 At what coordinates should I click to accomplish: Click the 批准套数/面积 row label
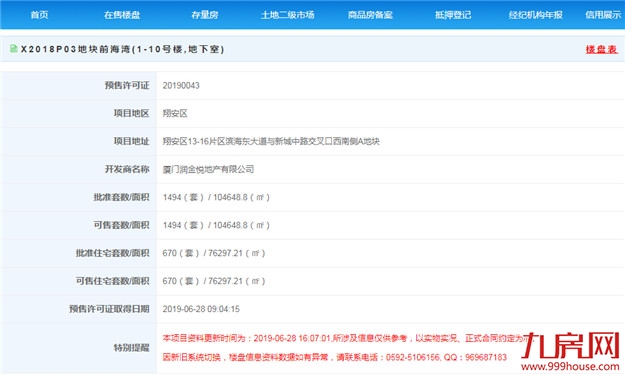point(121,197)
